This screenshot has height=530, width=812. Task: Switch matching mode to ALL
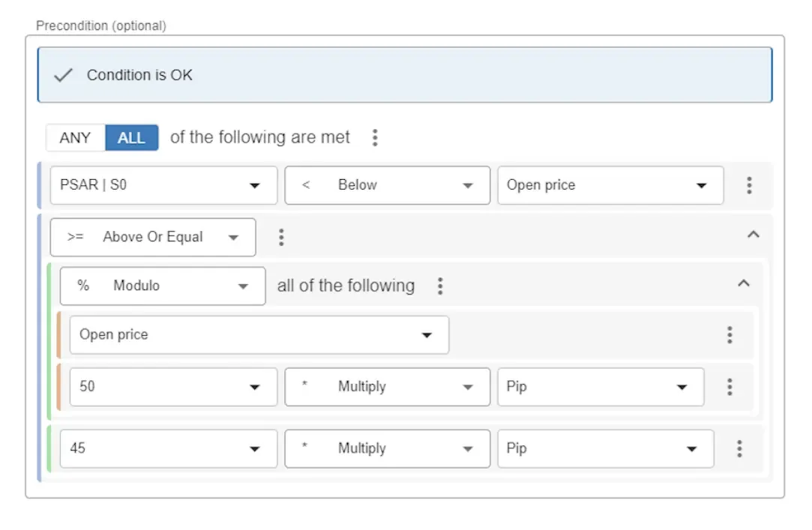(x=131, y=138)
